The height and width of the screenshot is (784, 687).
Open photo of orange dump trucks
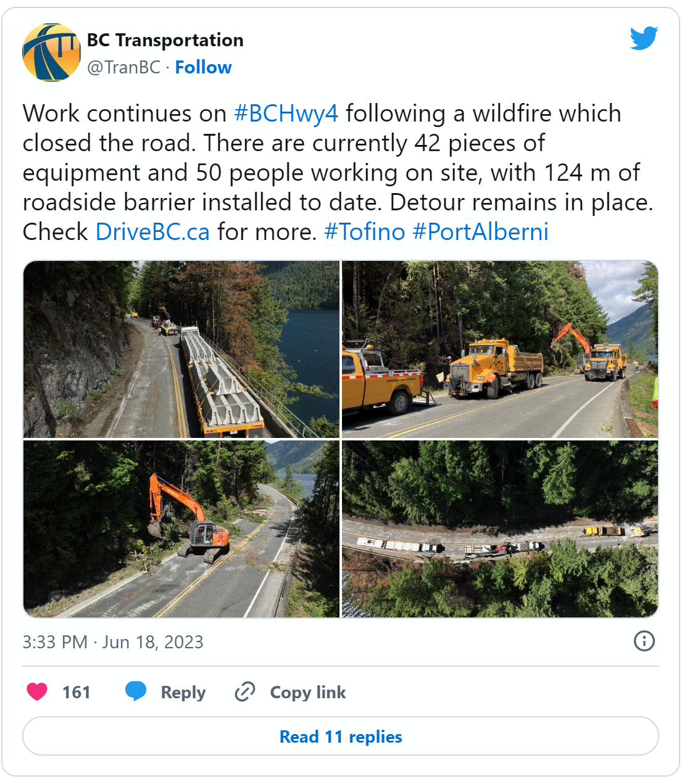pyautogui.click(x=500, y=349)
